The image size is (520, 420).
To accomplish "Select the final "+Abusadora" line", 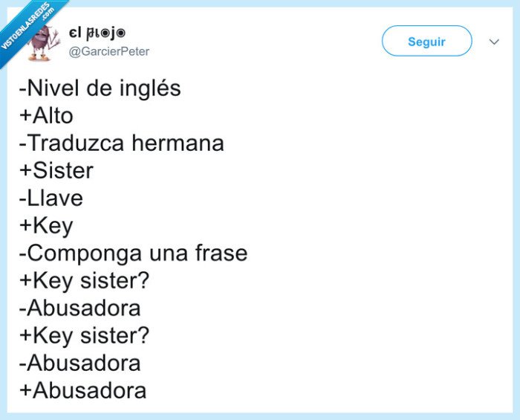I will 83,390.
